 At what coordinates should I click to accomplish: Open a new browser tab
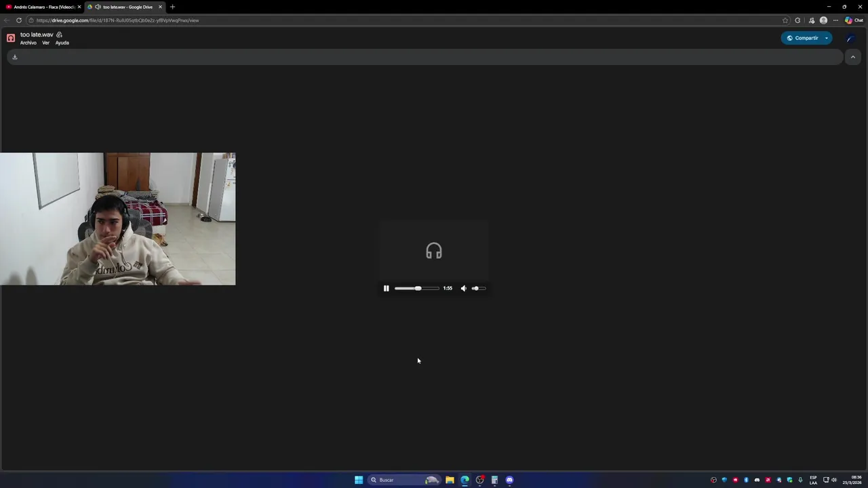172,7
